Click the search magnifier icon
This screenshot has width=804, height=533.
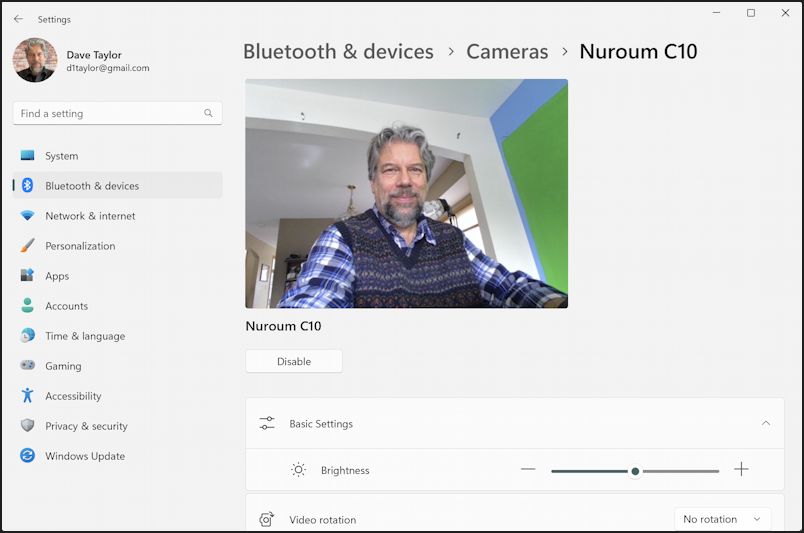pyautogui.click(x=208, y=113)
